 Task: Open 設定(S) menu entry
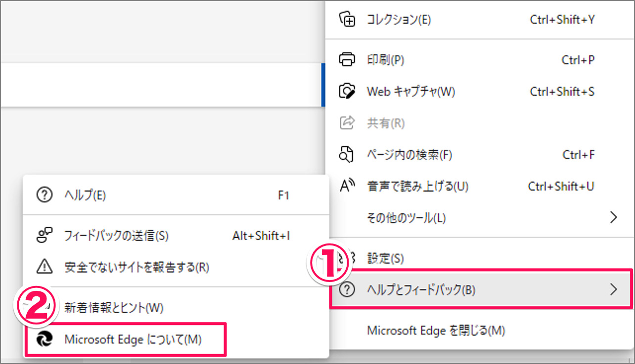pos(480,258)
